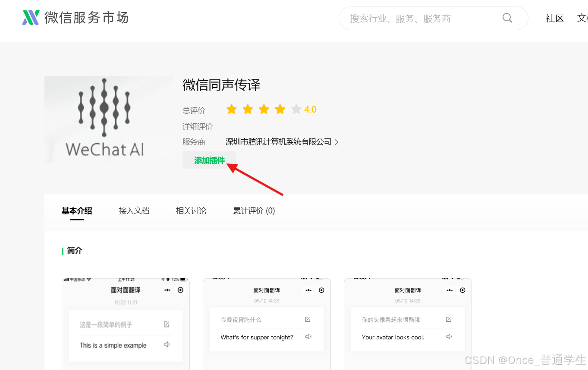Open first screenshot showing 这是一段简单的例子
The image size is (588, 370).
coord(126,324)
